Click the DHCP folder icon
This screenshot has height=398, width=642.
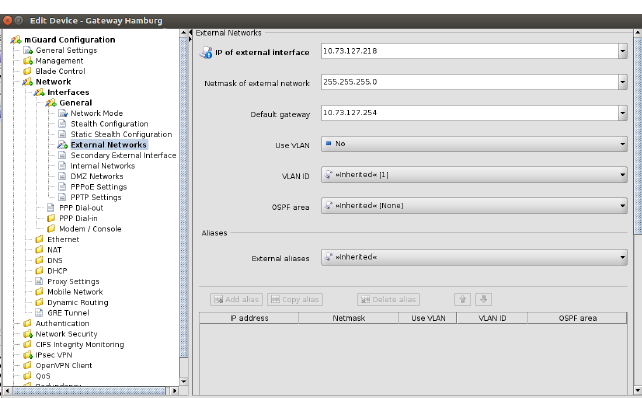pyautogui.click(x=39, y=271)
